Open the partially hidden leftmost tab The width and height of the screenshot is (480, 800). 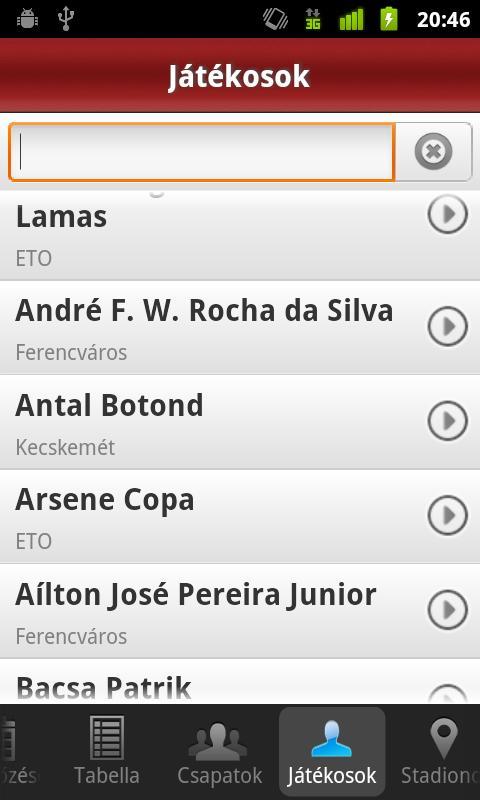19,751
